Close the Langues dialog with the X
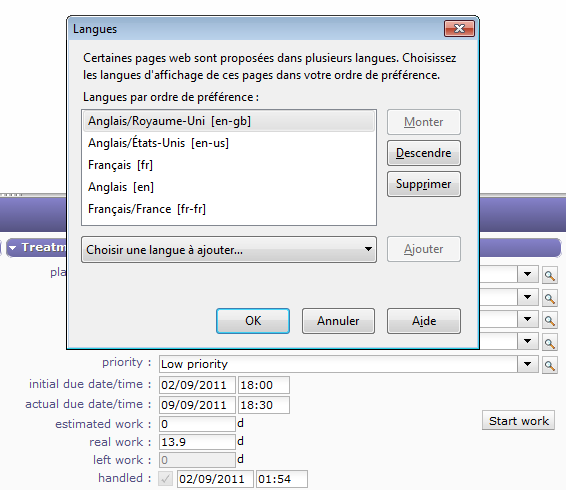The height and width of the screenshot is (490, 566). coord(459,29)
